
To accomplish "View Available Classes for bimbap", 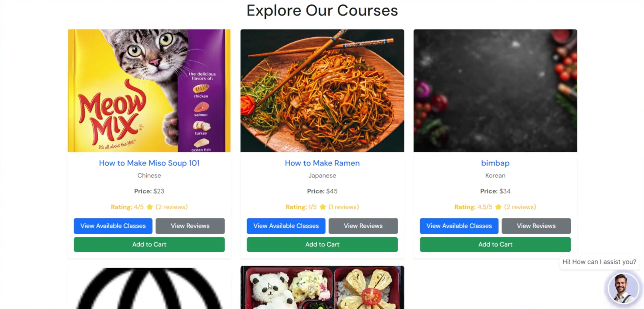I will (459, 226).
